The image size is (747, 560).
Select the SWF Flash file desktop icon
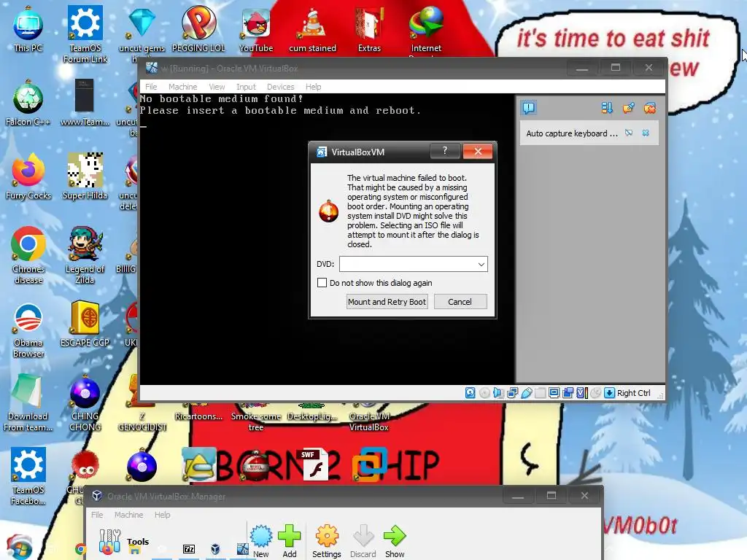(312, 464)
